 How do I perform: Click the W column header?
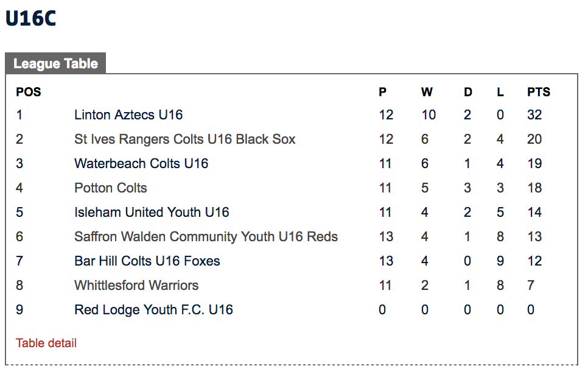[x=427, y=92]
